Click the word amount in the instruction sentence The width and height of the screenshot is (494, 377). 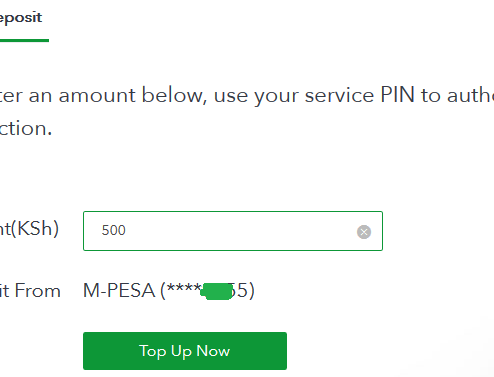pos(97,96)
